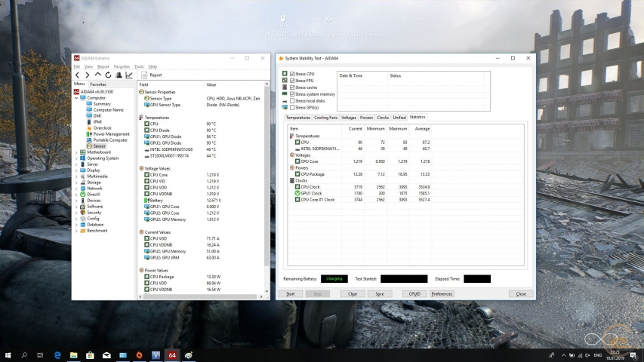
Task: Expand the Storage tree node
Action: (x=76, y=183)
